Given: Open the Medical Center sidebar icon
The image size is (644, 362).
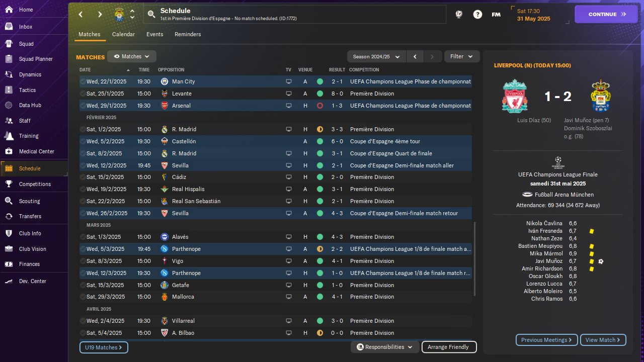Looking at the screenshot, I should pyautogui.click(x=9, y=151).
